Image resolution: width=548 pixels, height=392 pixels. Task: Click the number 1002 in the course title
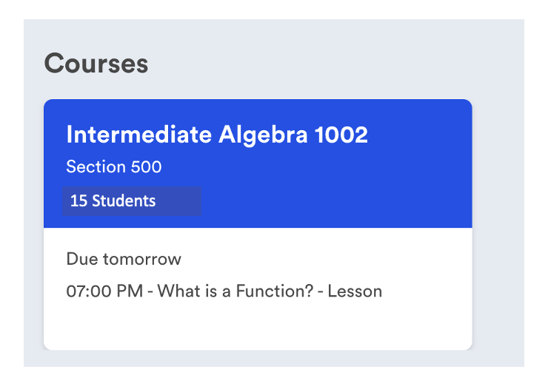[341, 135]
